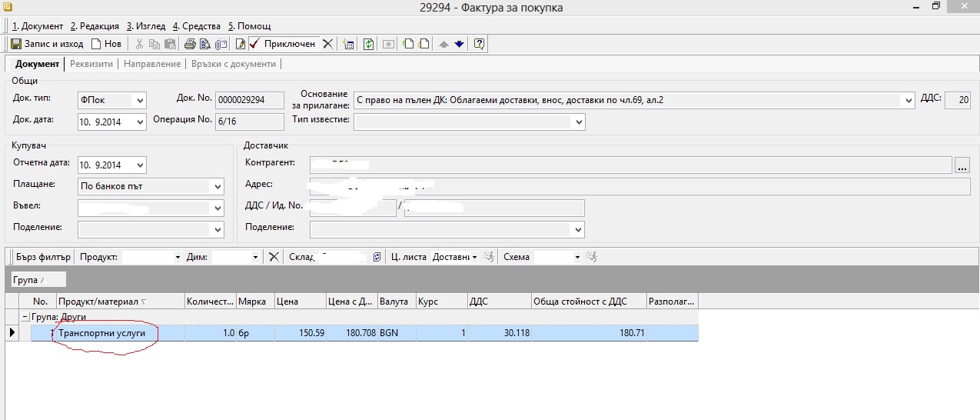Open the '2. Редакция' menu
This screenshot has height=420, width=980.
pyautogui.click(x=95, y=26)
